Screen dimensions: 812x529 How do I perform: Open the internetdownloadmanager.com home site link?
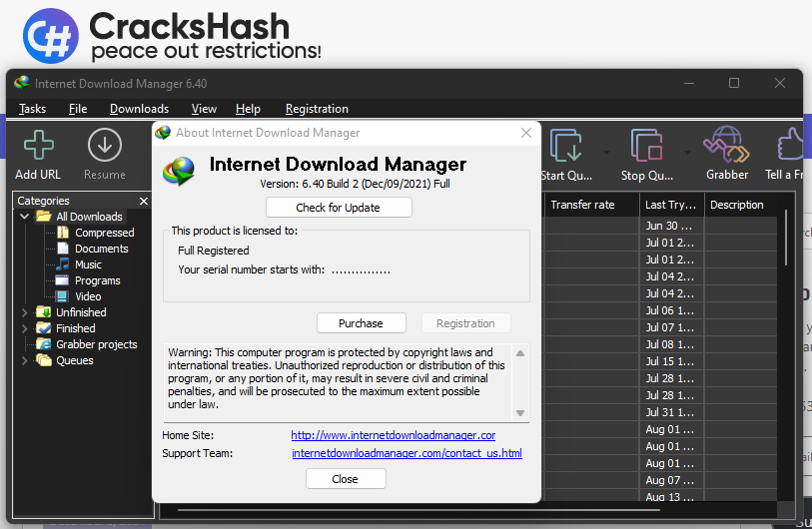point(394,435)
